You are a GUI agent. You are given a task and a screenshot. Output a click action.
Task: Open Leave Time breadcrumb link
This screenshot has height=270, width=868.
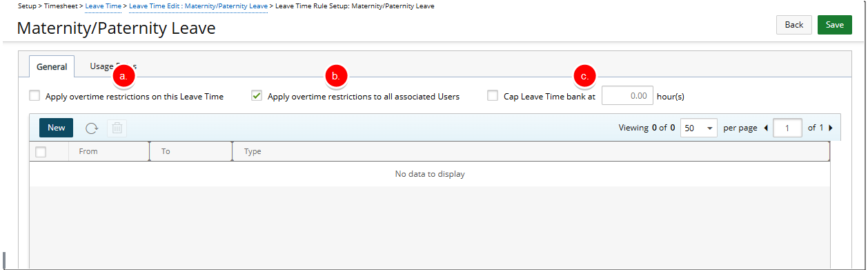pyautogui.click(x=103, y=6)
